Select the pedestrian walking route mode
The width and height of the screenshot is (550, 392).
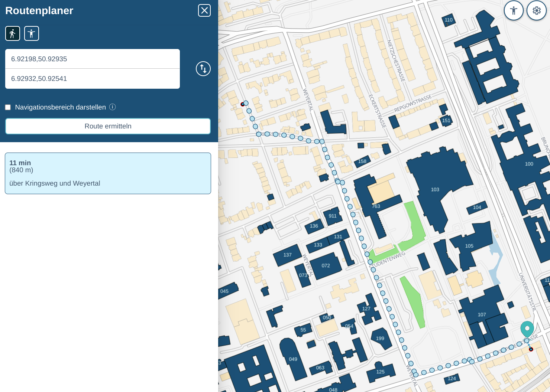(13, 33)
